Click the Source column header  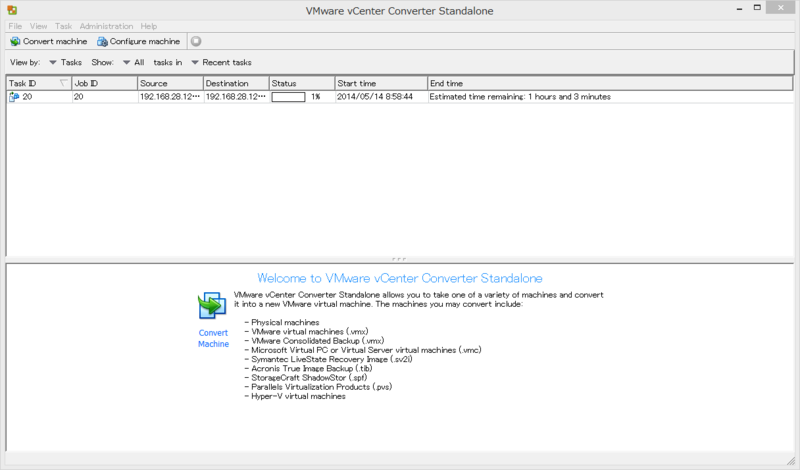pyautogui.click(x=170, y=83)
